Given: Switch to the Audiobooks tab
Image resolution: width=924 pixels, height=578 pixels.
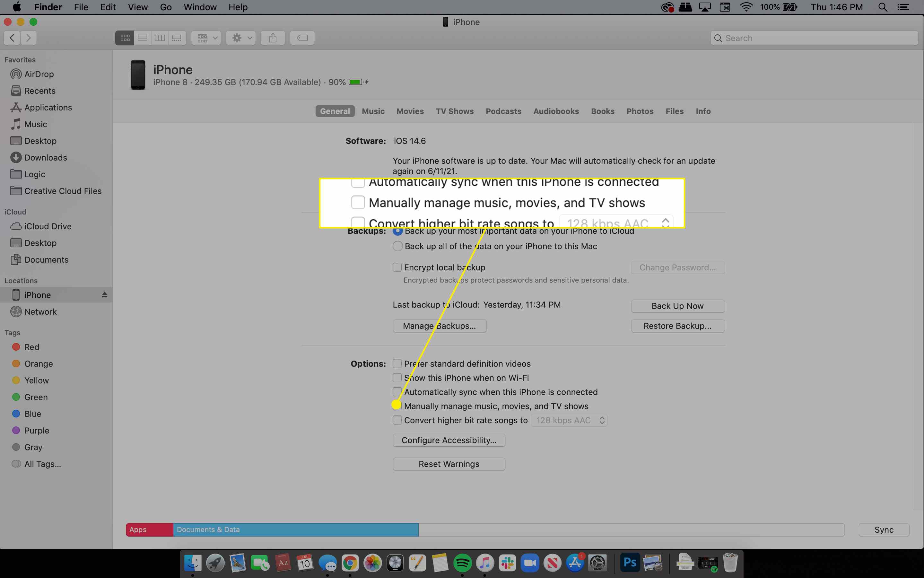Looking at the screenshot, I should pos(556,111).
